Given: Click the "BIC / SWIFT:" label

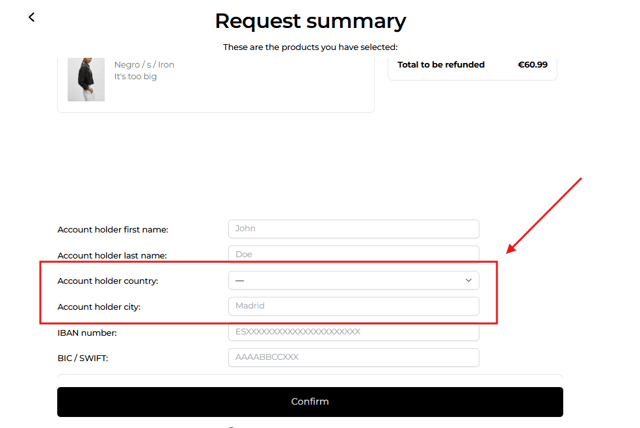Looking at the screenshot, I should coord(83,358).
